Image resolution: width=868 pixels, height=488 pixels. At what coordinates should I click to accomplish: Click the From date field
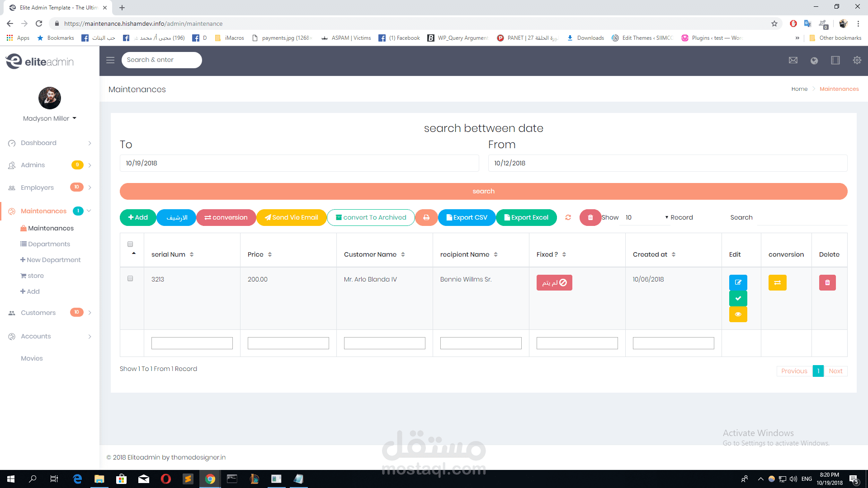(x=668, y=163)
